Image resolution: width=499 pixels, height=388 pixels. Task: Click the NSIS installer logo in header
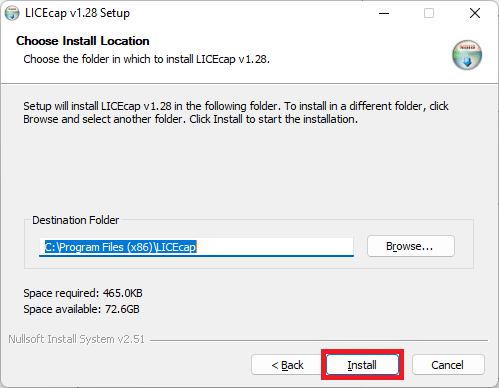pos(467,55)
